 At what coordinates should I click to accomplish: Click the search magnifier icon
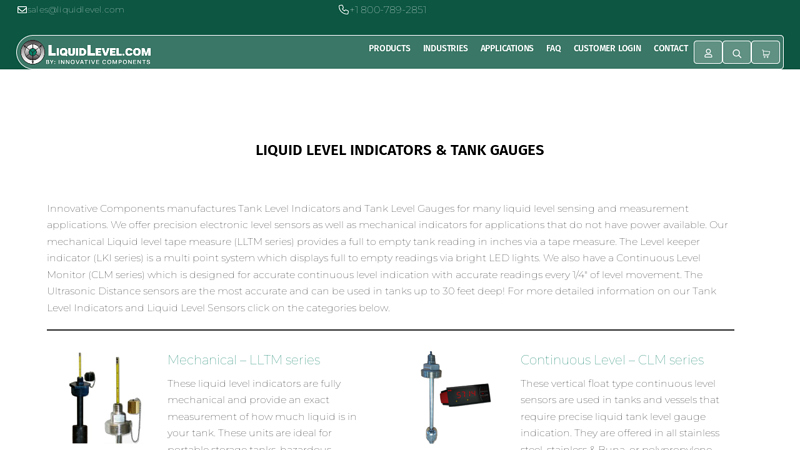coord(737,53)
